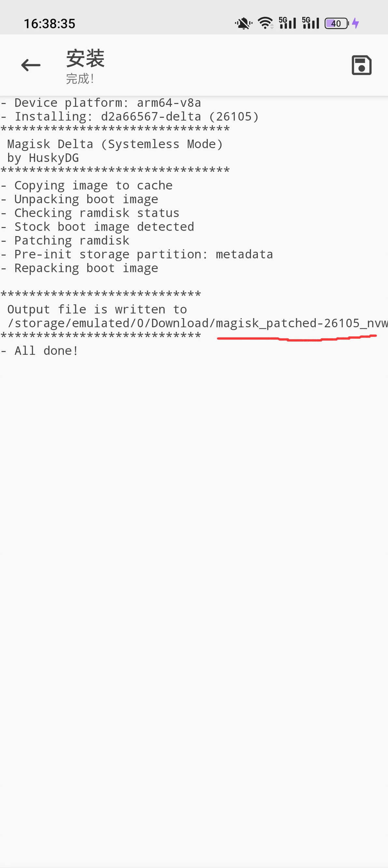
Task: Tap the purple charging bolt icon
Action: coord(355,23)
